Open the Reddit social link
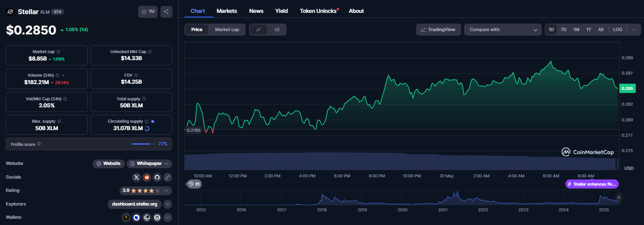The height and width of the screenshot is (225, 644). [147, 177]
